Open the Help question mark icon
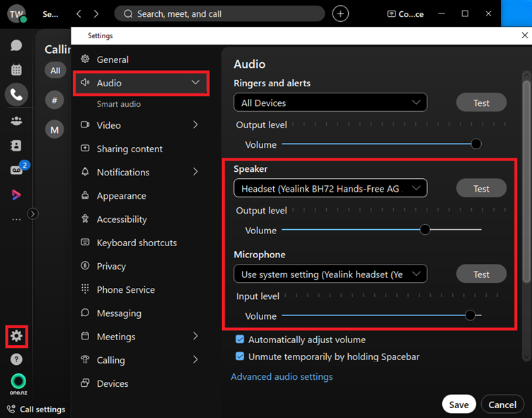This screenshot has width=532, height=418. [16, 359]
